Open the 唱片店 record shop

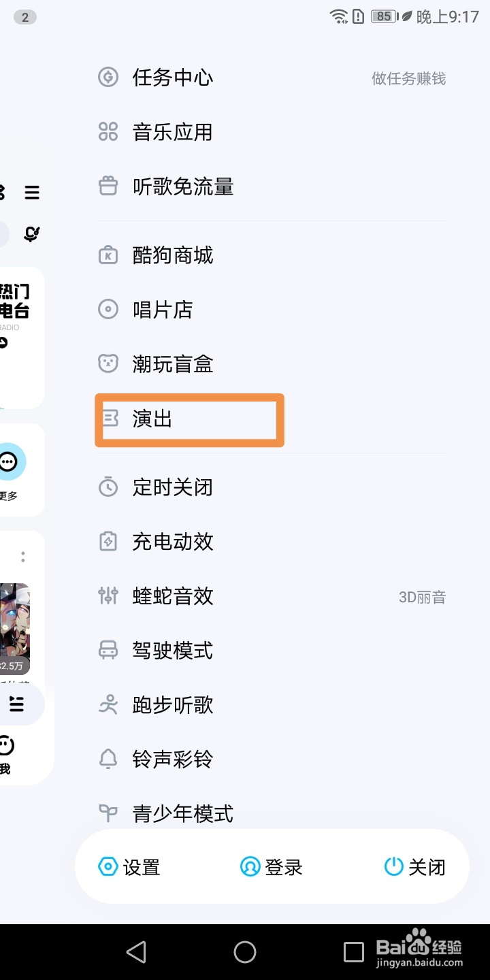(x=163, y=309)
